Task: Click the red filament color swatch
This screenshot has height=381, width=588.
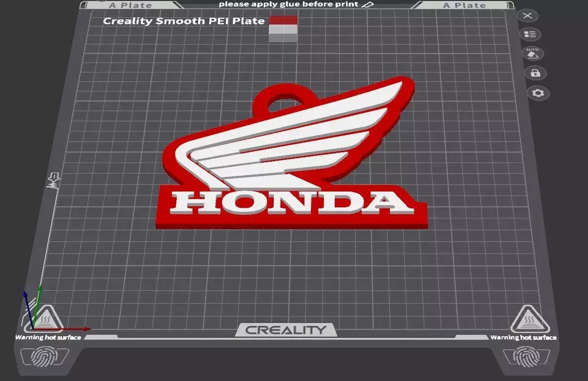Action: (x=283, y=20)
